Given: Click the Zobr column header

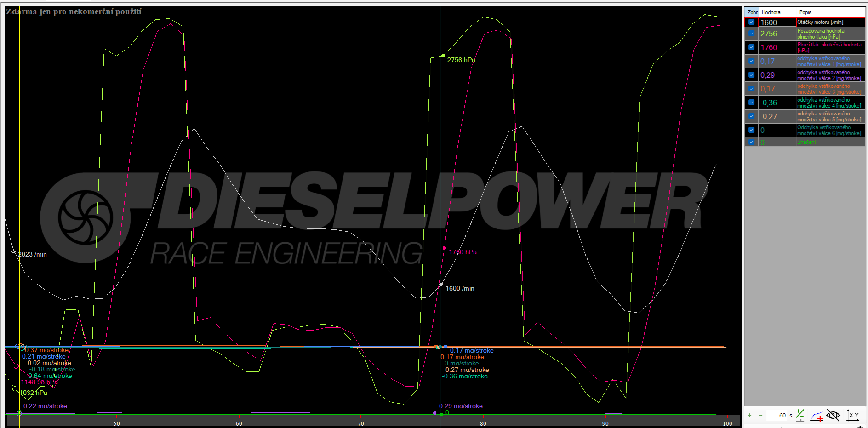Looking at the screenshot, I should 752,12.
